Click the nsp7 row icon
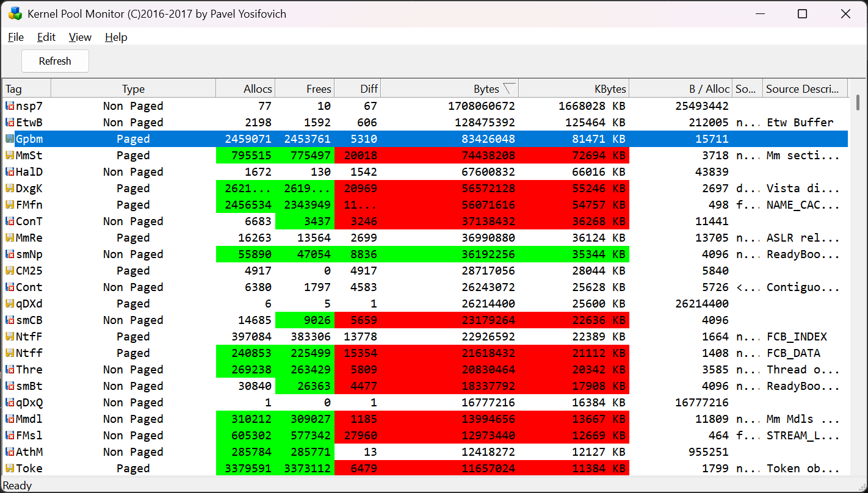This screenshot has width=868, height=493. point(10,106)
